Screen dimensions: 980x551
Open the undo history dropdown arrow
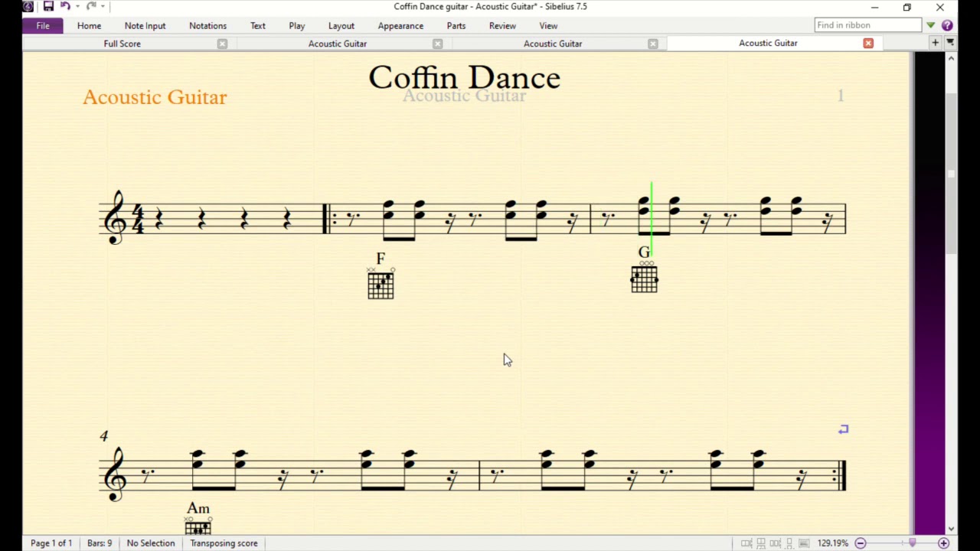point(77,7)
